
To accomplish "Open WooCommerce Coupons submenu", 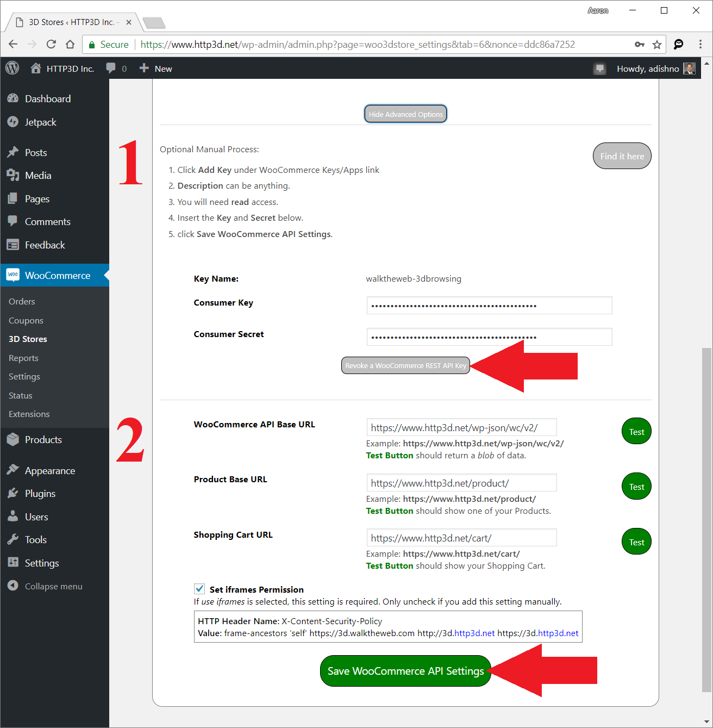I will tap(26, 320).
